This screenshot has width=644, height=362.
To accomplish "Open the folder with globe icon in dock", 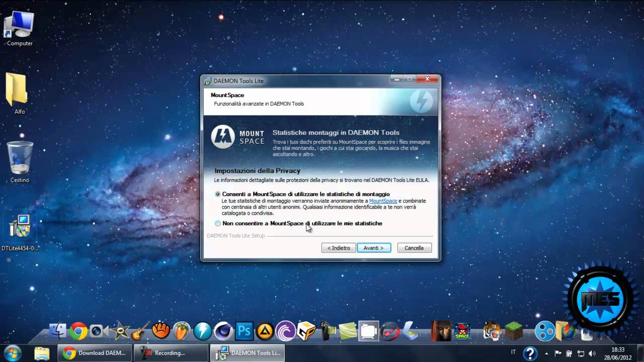I will (x=565, y=330).
